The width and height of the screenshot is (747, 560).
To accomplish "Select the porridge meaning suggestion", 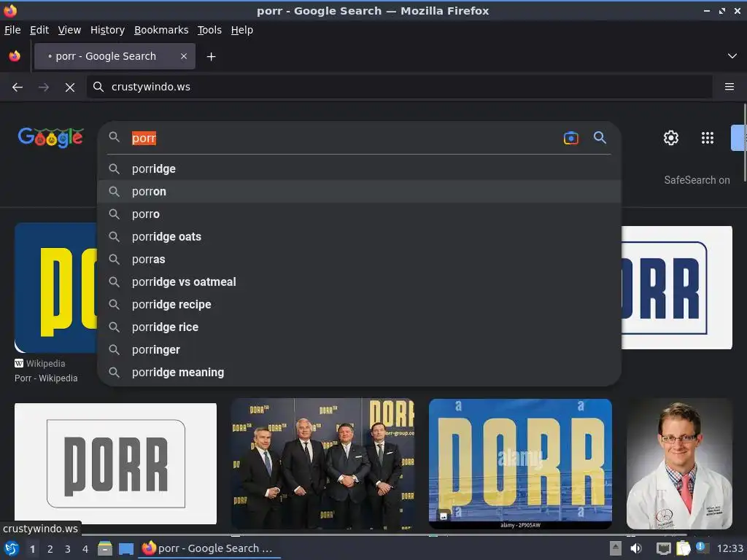I will (x=359, y=373).
